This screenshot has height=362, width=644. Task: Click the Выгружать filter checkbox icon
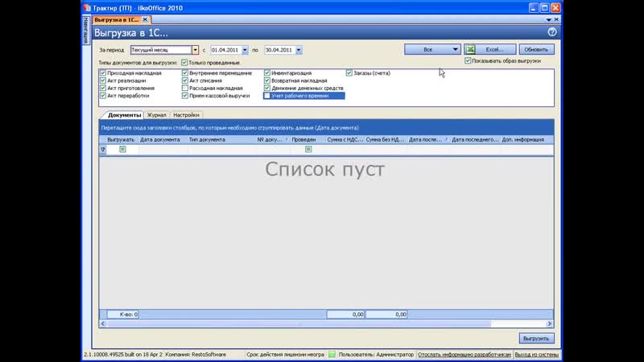coord(122,149)
